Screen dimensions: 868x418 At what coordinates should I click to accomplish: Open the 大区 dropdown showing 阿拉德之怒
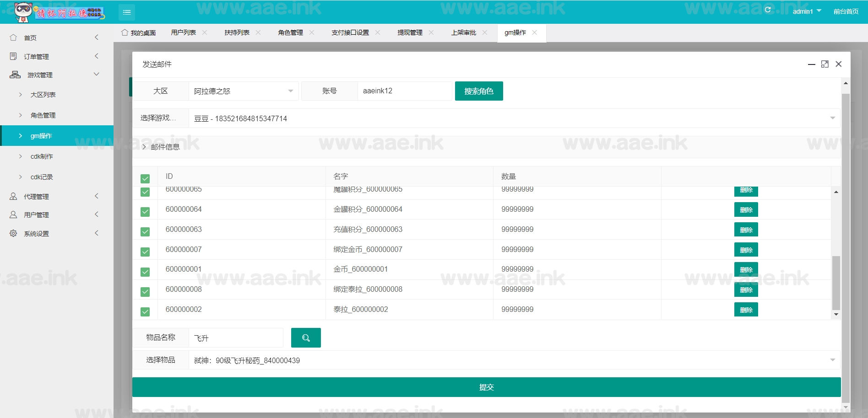click(244, 91)
